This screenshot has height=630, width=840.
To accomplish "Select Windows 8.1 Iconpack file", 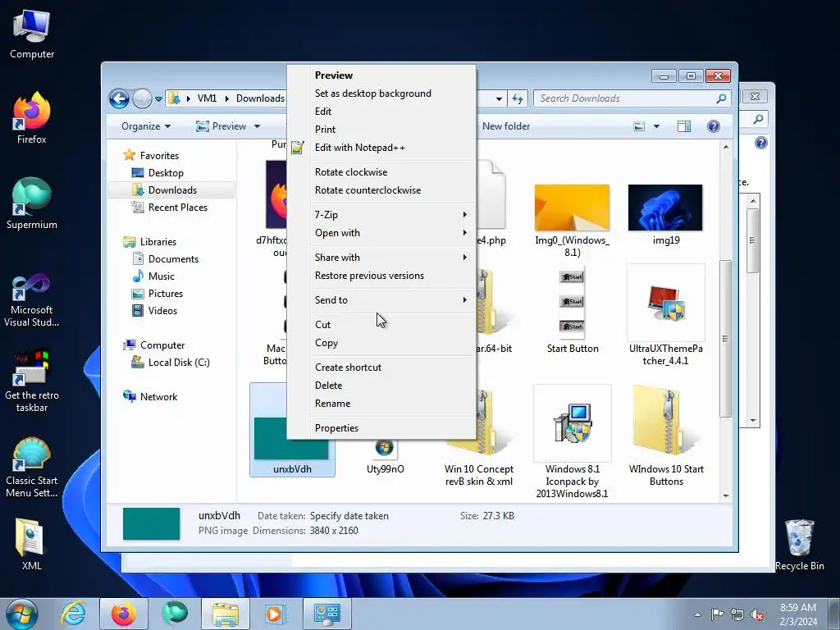I will (x=572, y=441).
